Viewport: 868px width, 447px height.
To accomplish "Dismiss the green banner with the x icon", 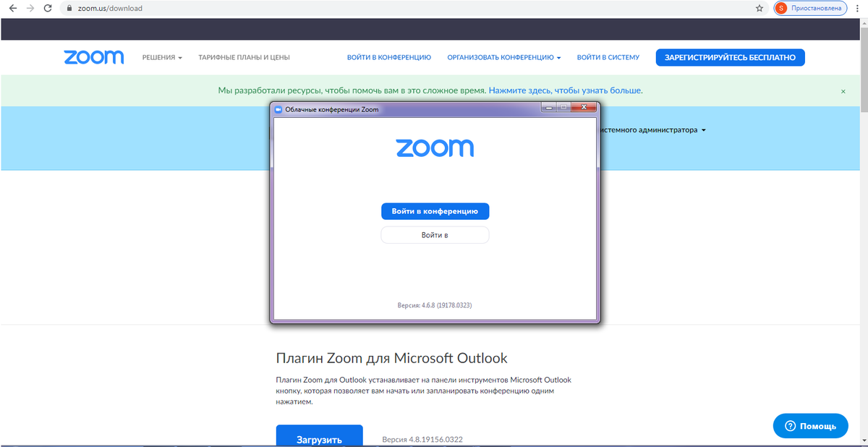I will (843, 92).
